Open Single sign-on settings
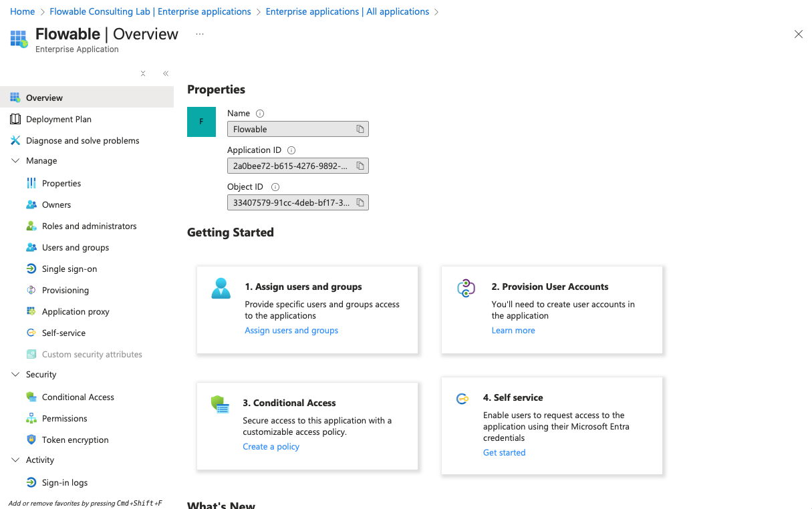This screenshot has width=812, height=509. point(70,269)
